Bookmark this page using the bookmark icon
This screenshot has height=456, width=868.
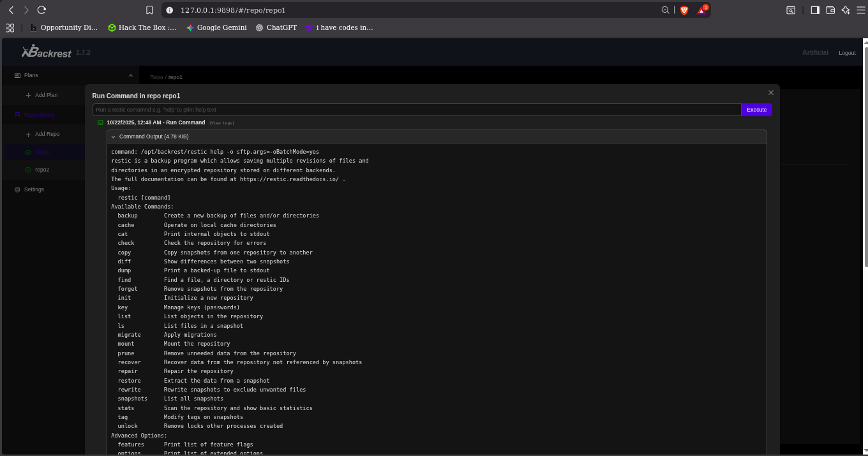pos(149,10)
